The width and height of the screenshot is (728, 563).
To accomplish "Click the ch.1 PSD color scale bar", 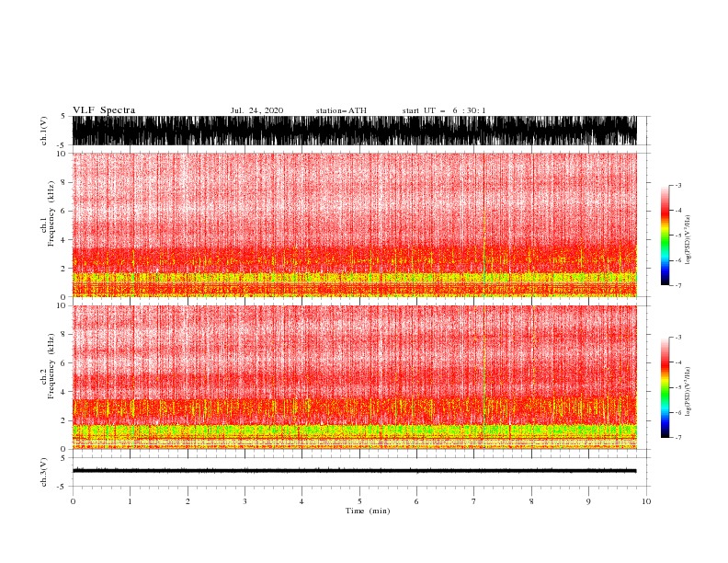I will click(x=665, y=236).
